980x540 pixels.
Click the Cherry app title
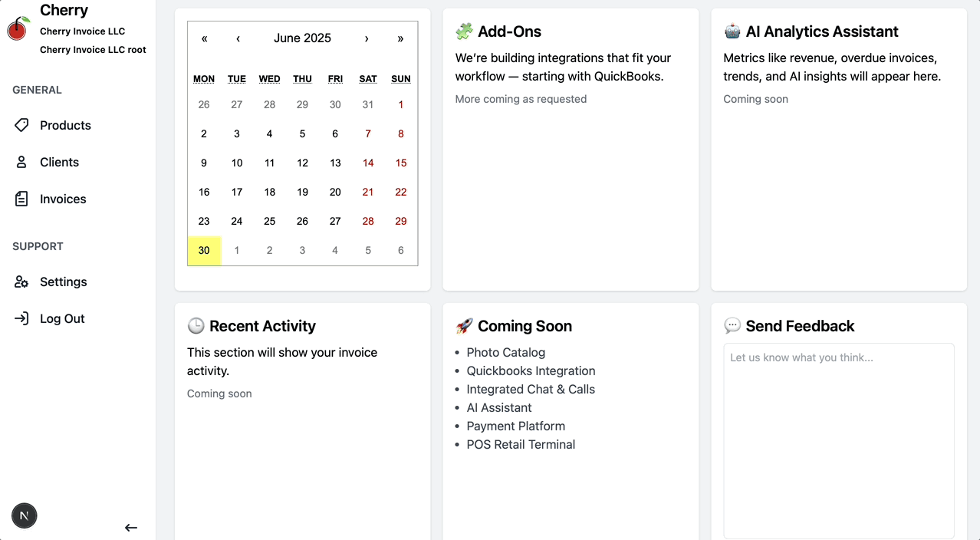64,10
